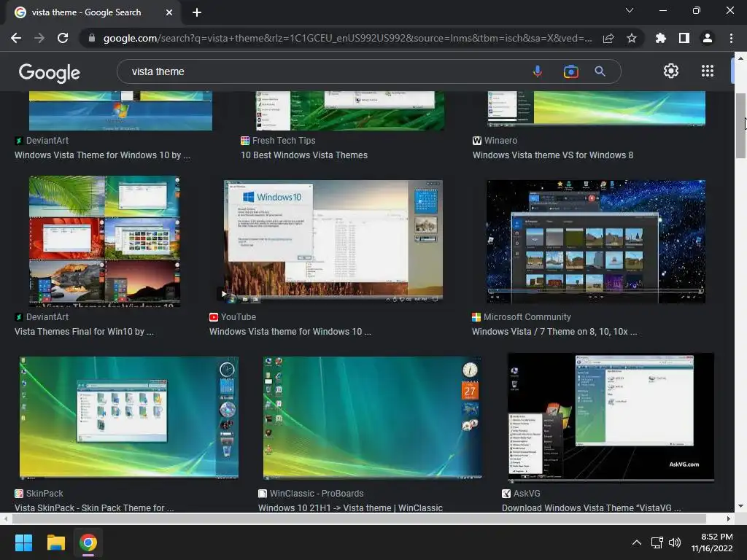Open the Chrome extensions puzzle icon
747x560 pixels.
pyautogui.click(x=661, y=38)
